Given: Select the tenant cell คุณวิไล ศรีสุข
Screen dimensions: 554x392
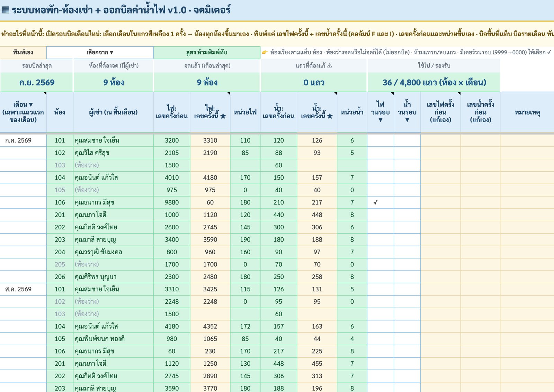Looking at the screenshot, I should click(x=113, y=153).
